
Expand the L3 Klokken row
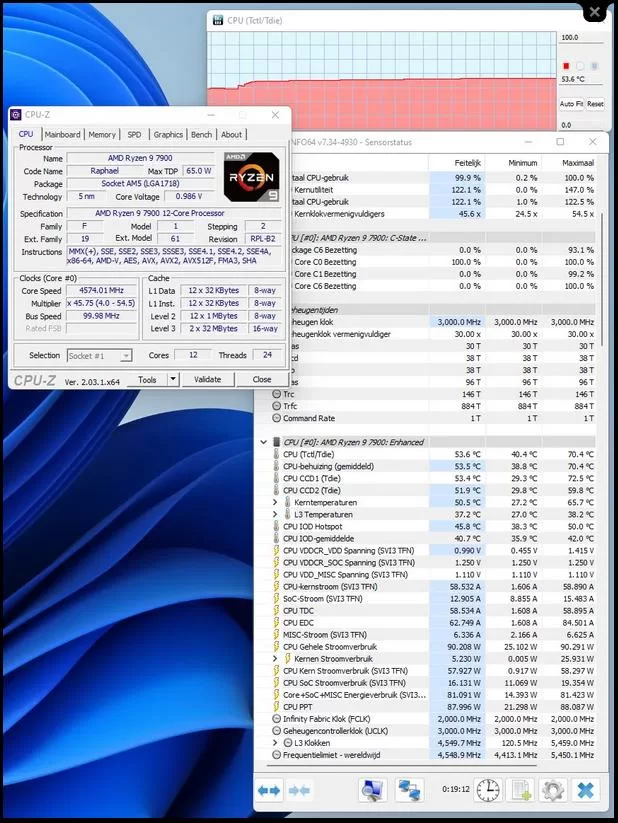(275, 743)
